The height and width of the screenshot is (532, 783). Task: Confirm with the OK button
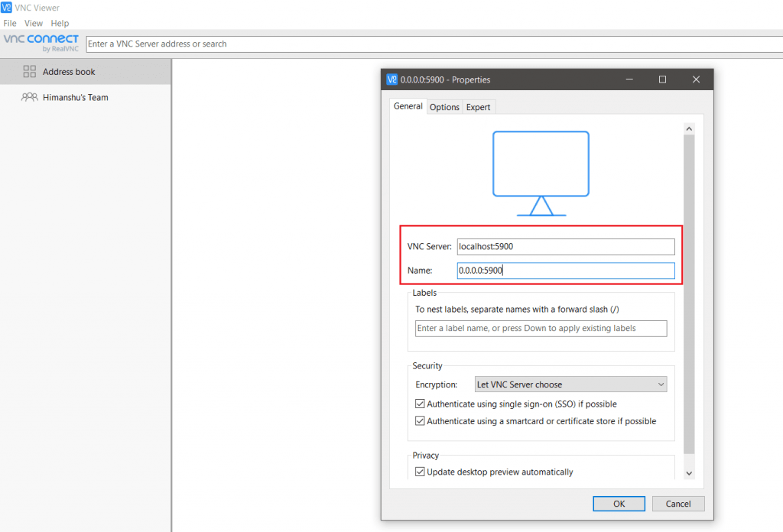point(619,504)
